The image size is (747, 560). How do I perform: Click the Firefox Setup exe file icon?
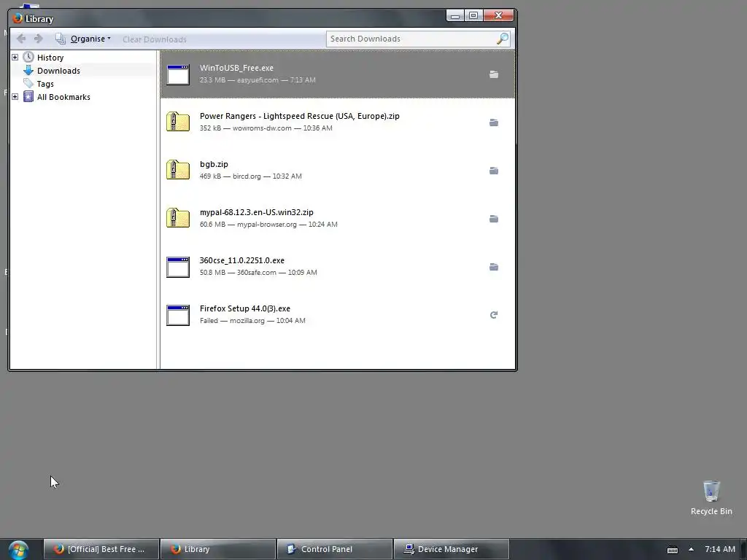178,315
